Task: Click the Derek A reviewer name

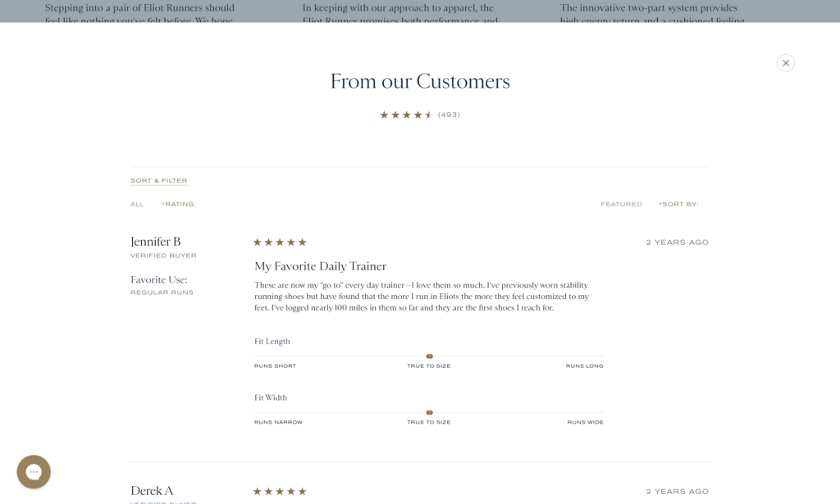Action: [152, 491]
